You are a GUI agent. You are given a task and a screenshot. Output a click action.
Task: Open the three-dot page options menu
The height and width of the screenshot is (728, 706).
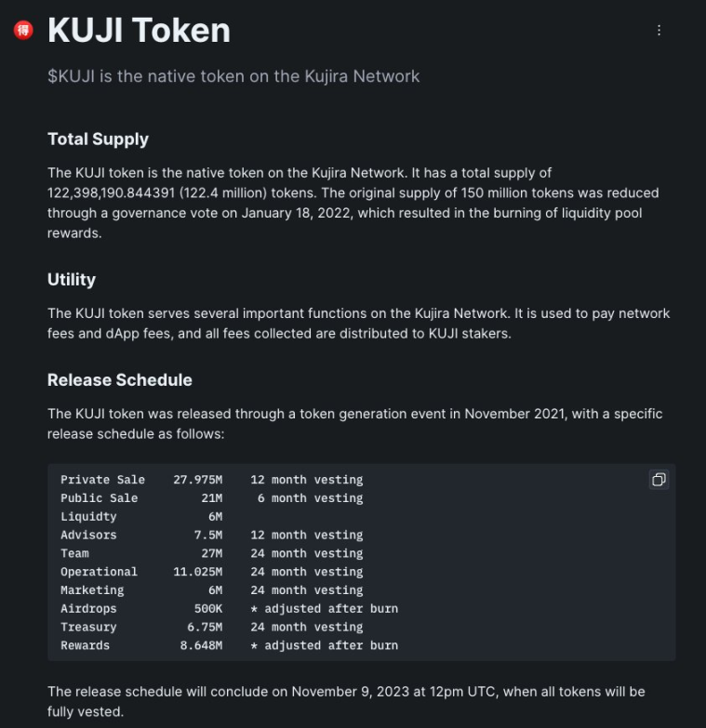point(659,30)
